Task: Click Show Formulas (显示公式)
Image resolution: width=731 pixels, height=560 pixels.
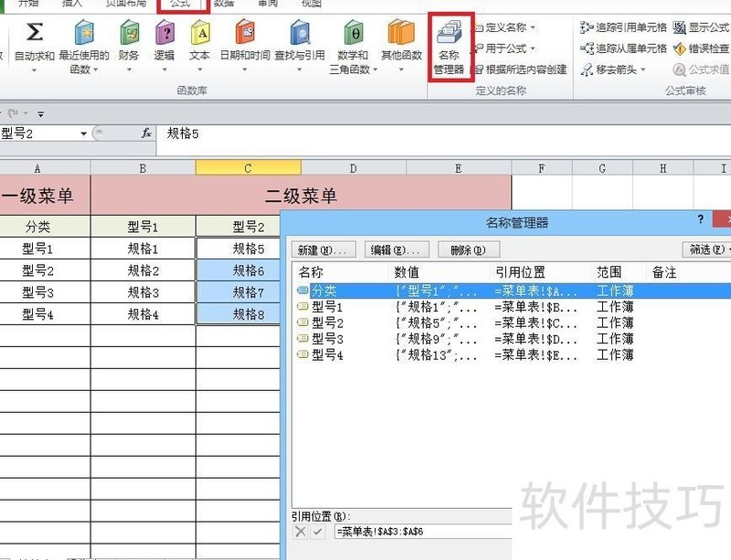Action: click(x=702, y=27)
